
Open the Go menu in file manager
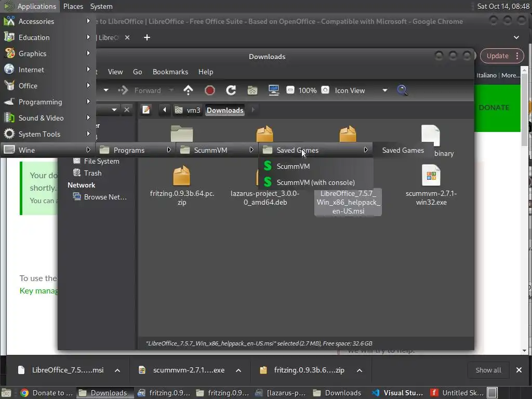pos(137,72)
